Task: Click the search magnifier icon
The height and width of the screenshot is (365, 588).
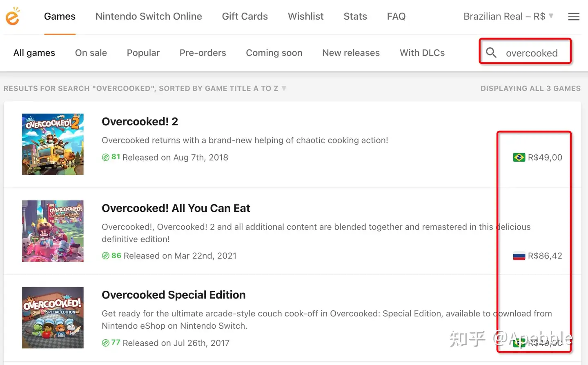Action: pyautogui.click(x=491, y=53)
